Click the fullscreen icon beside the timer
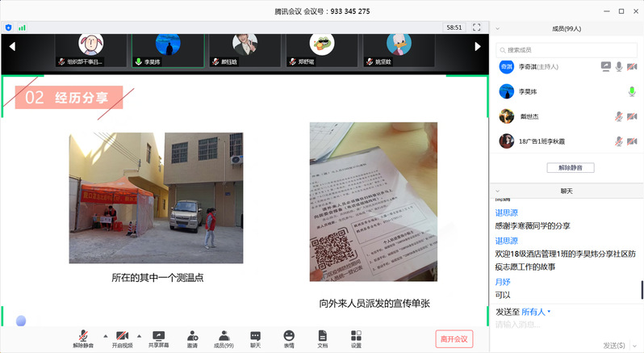This screenshot has height=353, width=644. (477, 27)
